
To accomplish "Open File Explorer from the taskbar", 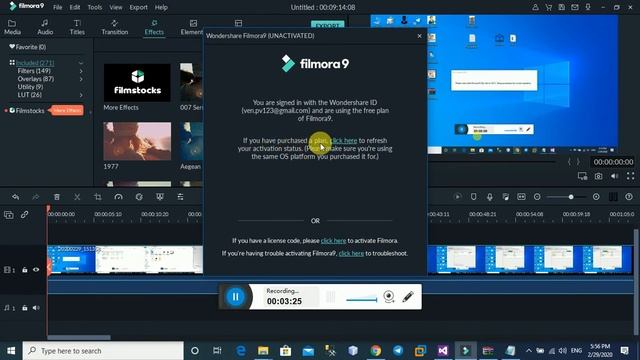I will (263, 351).
